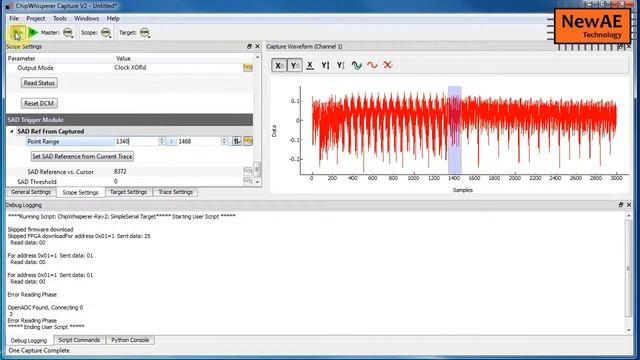The height and width of the screenshot is (360, 640).
Task: Click the script icon in the Point Range row
Action: coord(248,141)
